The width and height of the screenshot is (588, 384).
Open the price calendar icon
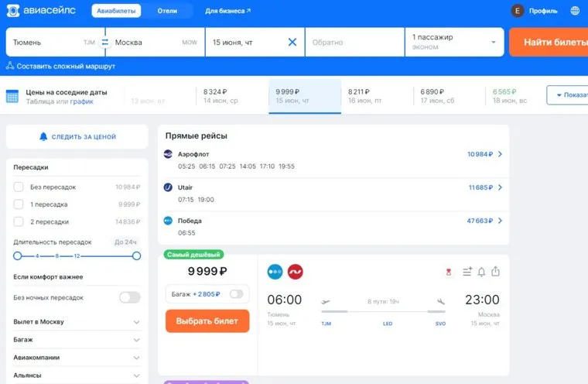click(x=12, y=97)
